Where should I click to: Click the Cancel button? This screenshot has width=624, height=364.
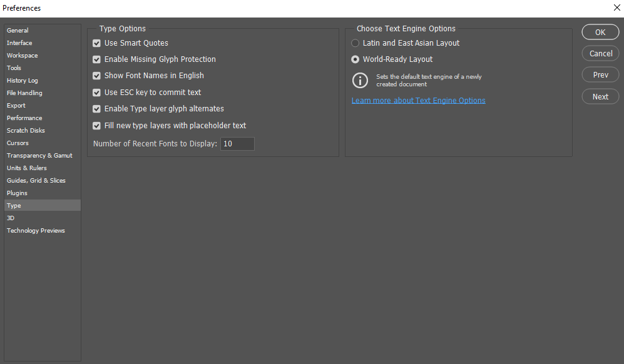coord(600,54)
